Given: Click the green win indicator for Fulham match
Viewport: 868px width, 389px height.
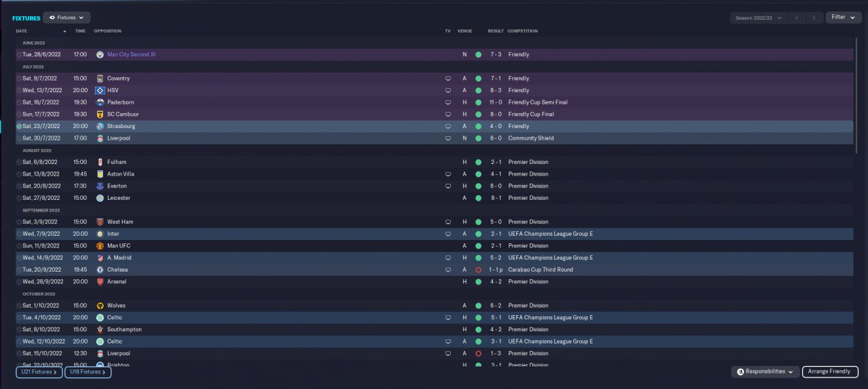Looking at the screenshot, I should (x=478, y=163).
